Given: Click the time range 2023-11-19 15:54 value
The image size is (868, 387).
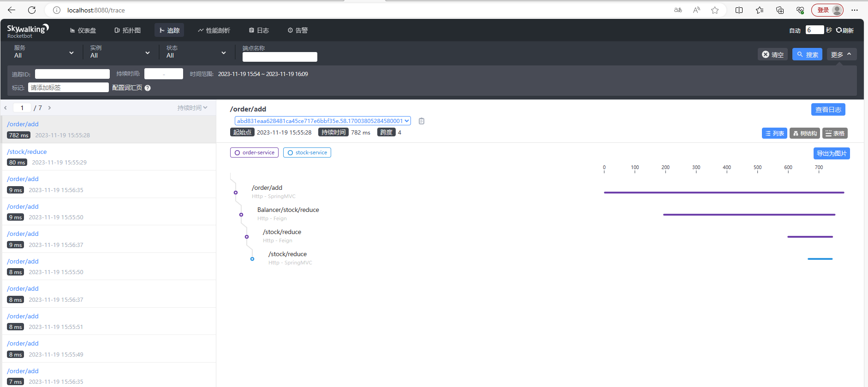Looking at the screenshot, I should 263,74.
